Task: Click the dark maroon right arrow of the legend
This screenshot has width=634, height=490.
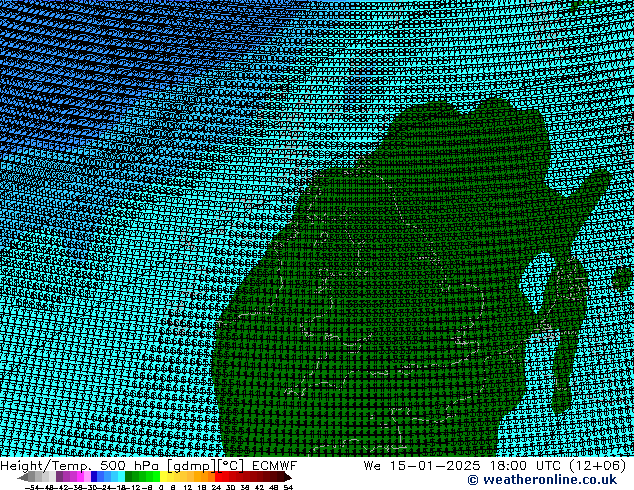Action: point(288,478)
